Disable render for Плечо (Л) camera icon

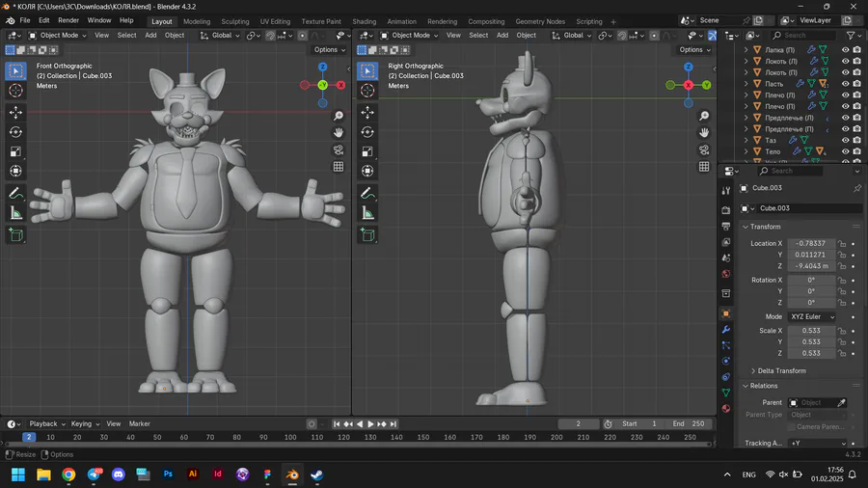857,95
